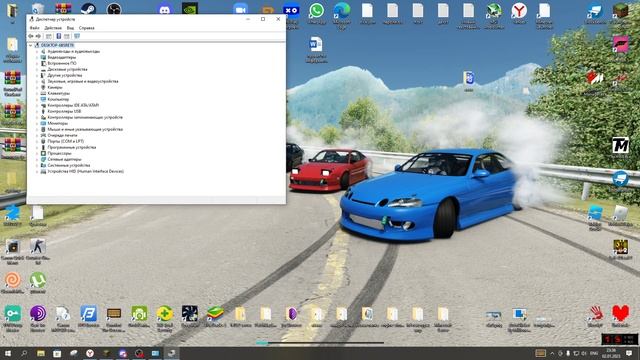Viewport: 640px width, 360px height.
Task: Click the scan for hardware changes monitor icon
Action: (x=77, y=36)
